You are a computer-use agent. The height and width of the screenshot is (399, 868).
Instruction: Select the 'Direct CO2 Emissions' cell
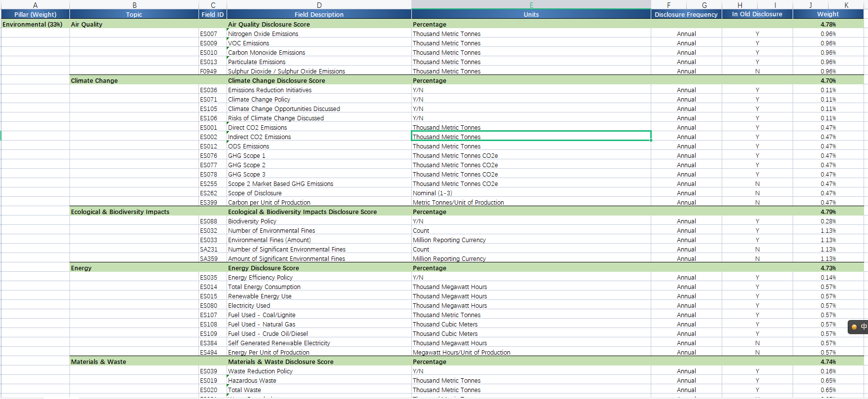point(319,127)
